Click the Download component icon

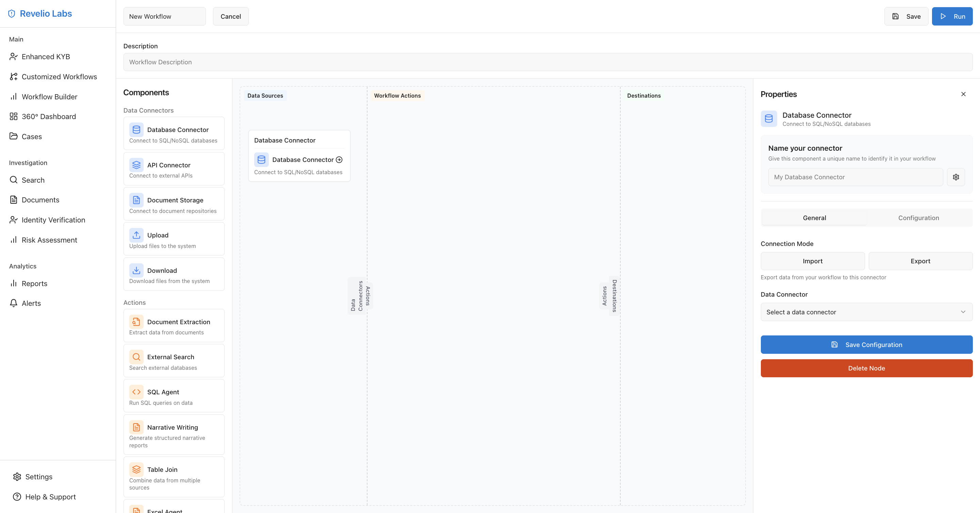136,270
